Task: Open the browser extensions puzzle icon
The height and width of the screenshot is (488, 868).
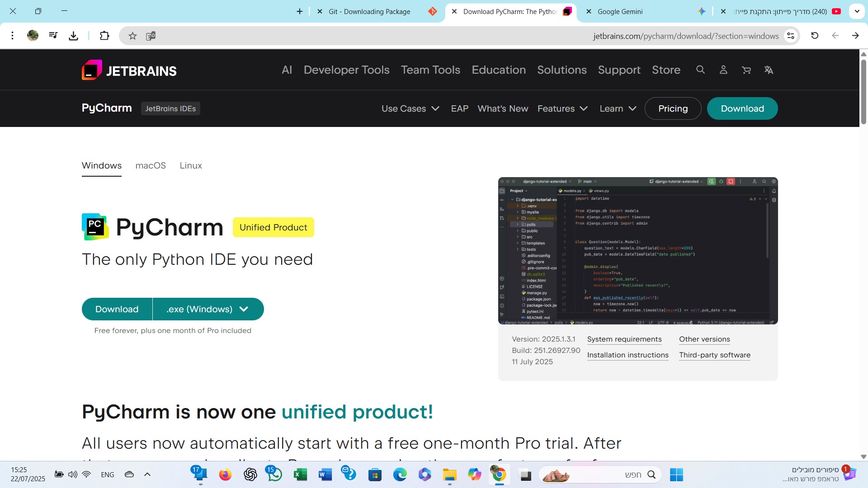Action: [x=104, y=36]
